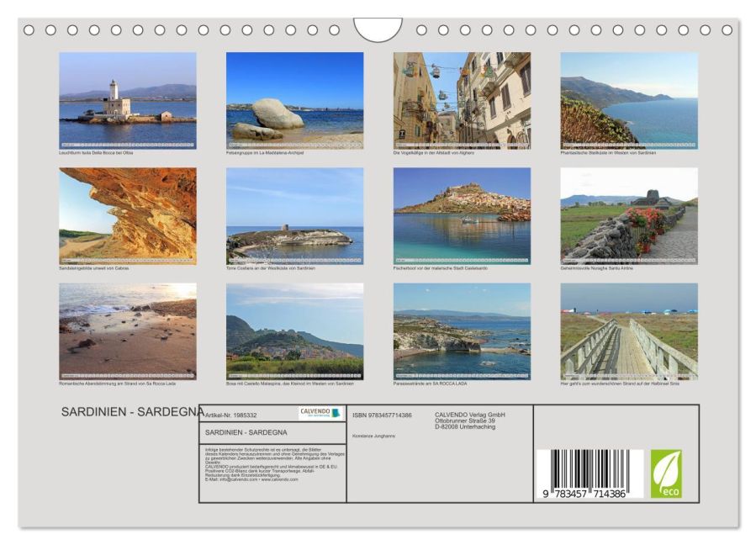Click the caption below the coastal tower photo

(x=271, y=268)
